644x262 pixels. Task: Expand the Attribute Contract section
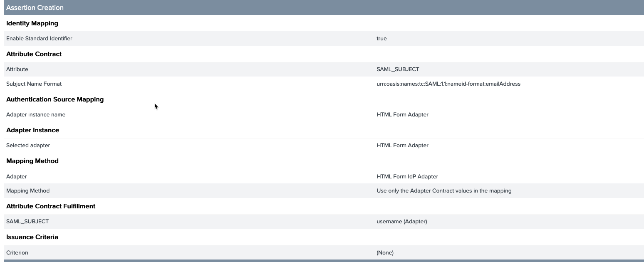34,54
